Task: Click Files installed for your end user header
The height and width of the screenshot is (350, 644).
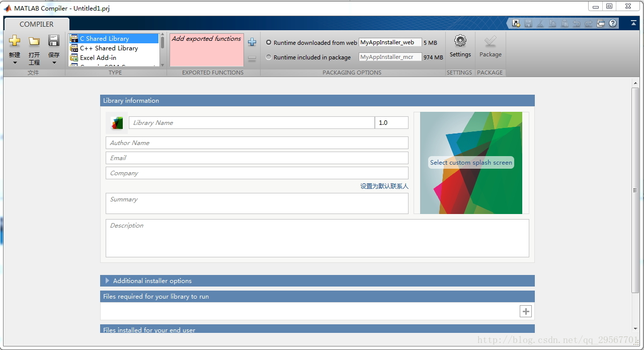Action: click(317, 329)
